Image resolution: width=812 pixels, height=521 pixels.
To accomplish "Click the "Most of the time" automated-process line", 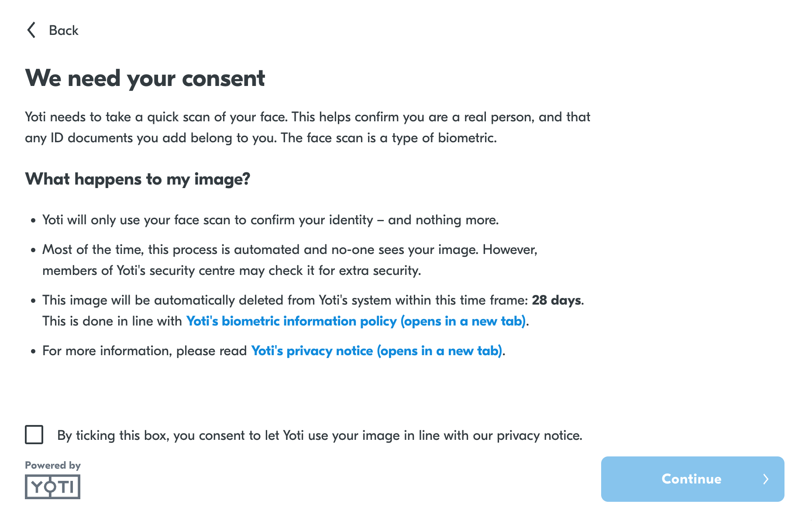I will tap(289, 250).
